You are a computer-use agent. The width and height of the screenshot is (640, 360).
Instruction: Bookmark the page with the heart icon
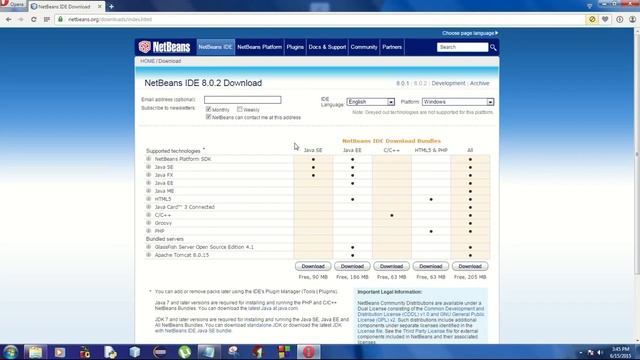(605, 19)
